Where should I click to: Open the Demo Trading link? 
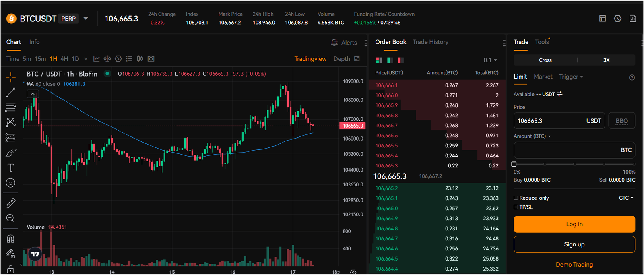pyautogui.click(x=574, y=265)
